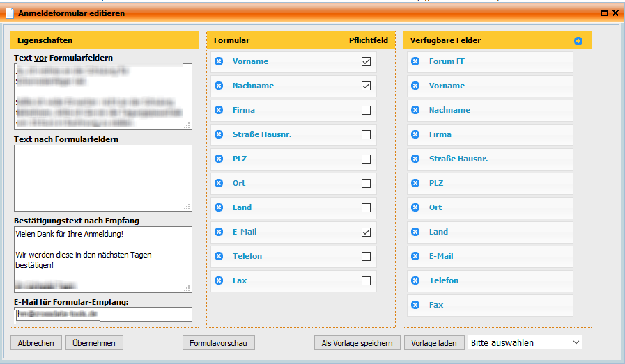
Task: Remove Vorname from the Formular list
Action: coord(219,62)
